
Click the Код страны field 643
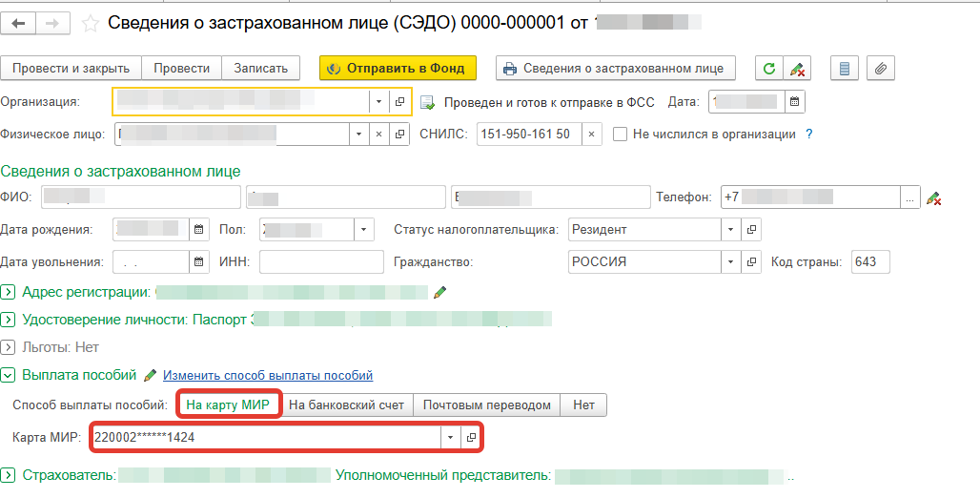[870, 261]
